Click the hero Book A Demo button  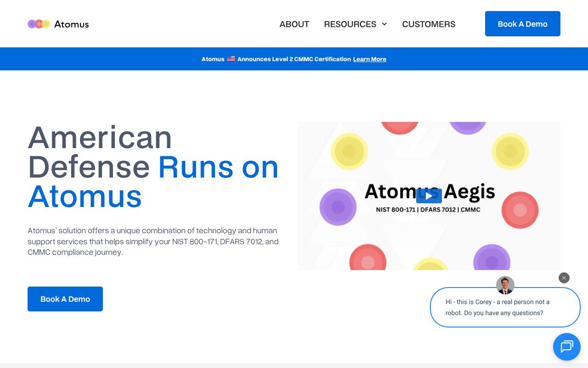[65, 299]
